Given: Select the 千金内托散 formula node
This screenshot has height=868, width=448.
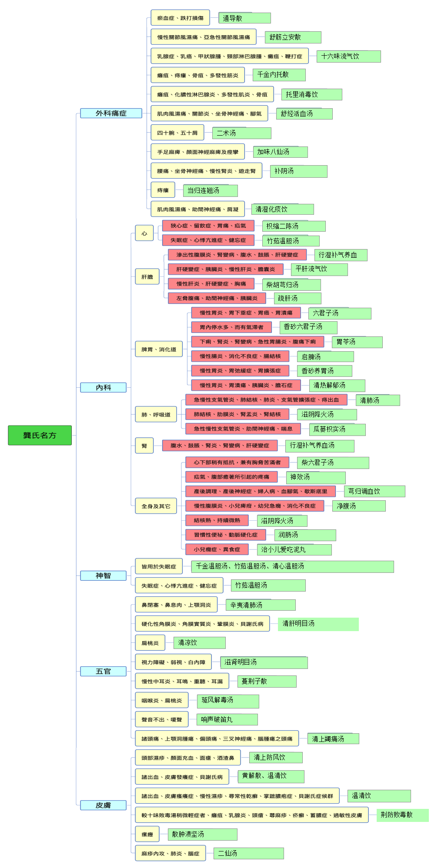Looking at the screenshot, I should tap(279, 75).
